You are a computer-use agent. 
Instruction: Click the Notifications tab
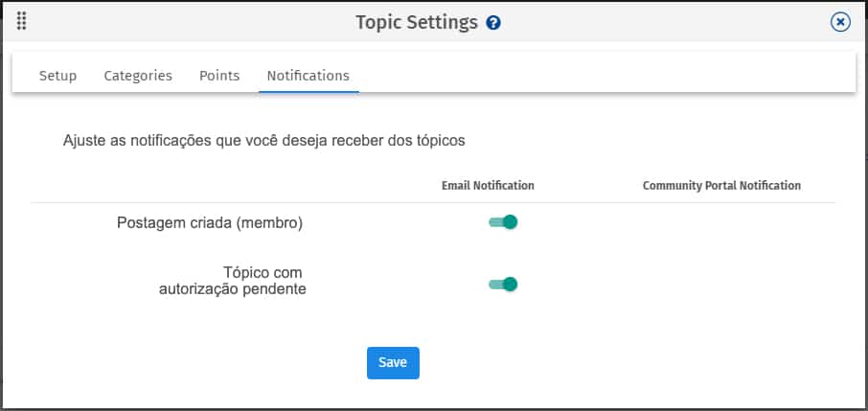tap(308, 76)
